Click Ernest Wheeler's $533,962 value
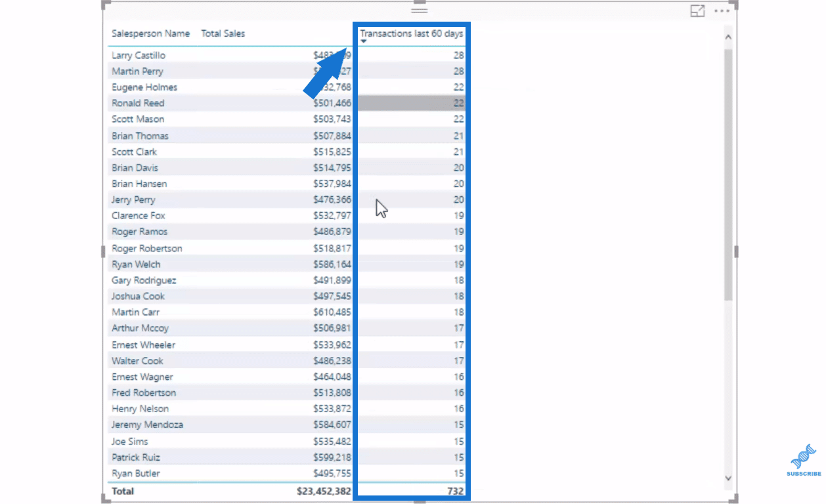The image size is (826, 504). click(332, 345)
